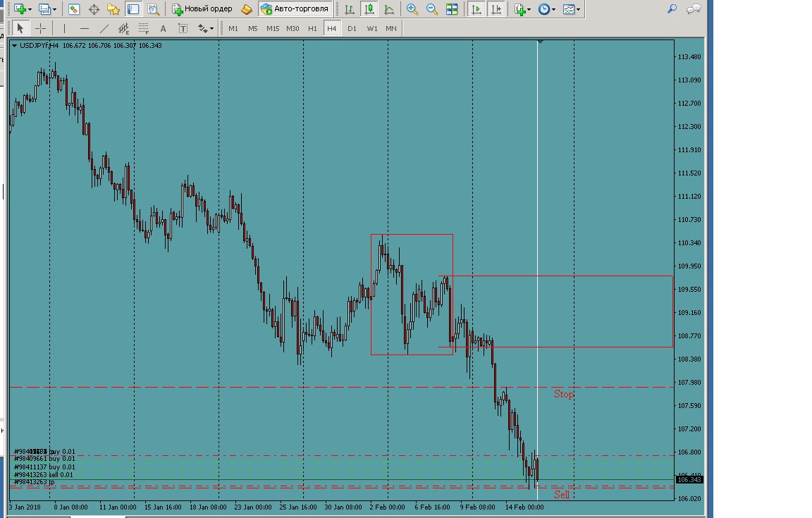Open the Profiles icon
This screenshot has height=518, width=812.
tap(44, 8)
